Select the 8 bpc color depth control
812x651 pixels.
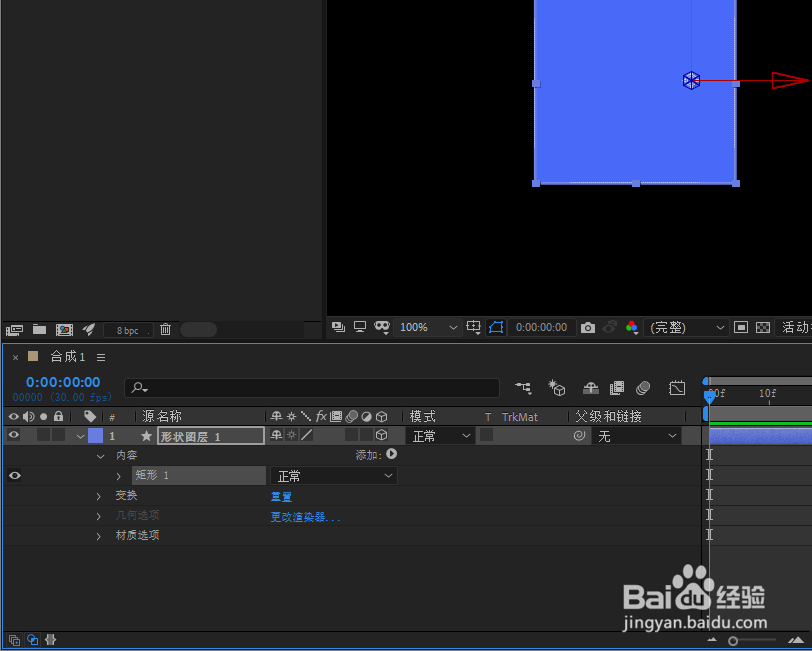click(x=127, y=329)
